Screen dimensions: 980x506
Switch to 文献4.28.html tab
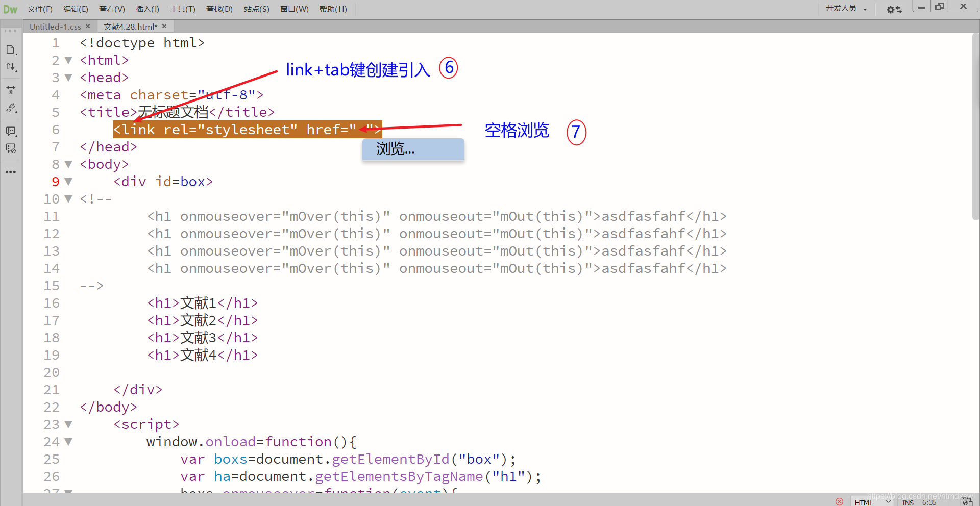[130, 27]
